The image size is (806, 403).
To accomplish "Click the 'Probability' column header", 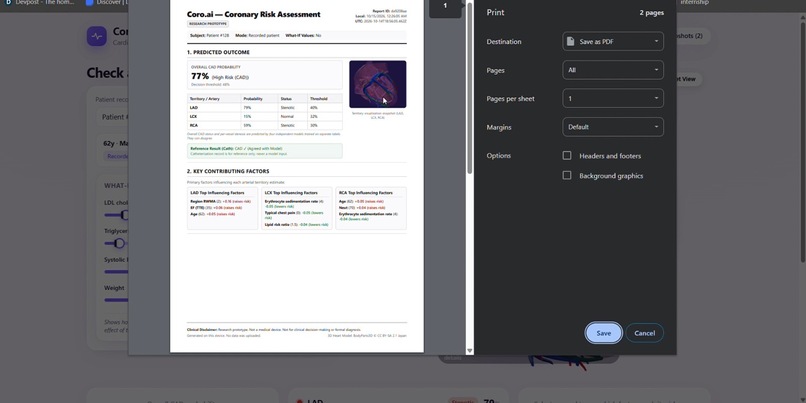I will coord(253,99).
